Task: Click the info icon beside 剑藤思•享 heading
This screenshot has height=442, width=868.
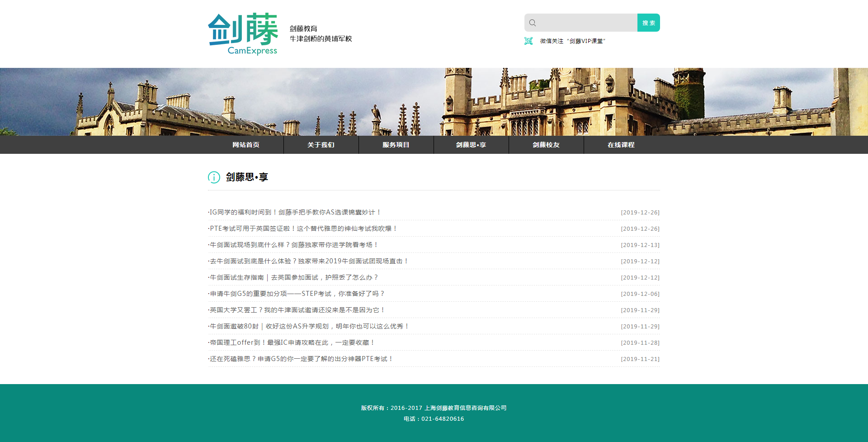Action: click(214, 177)
